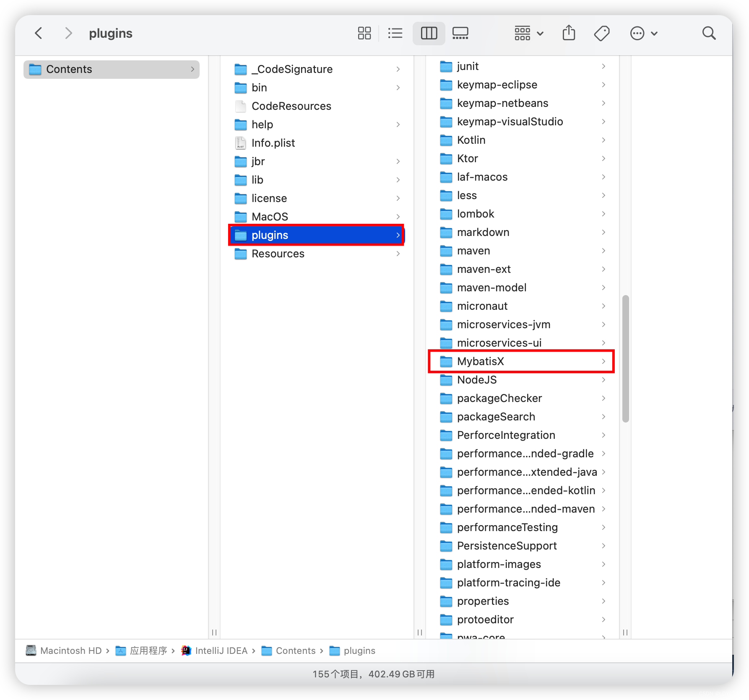This screenshot has width=749, height=700.
Task: Select the CodeResources file
Action: tap(317, 106)
